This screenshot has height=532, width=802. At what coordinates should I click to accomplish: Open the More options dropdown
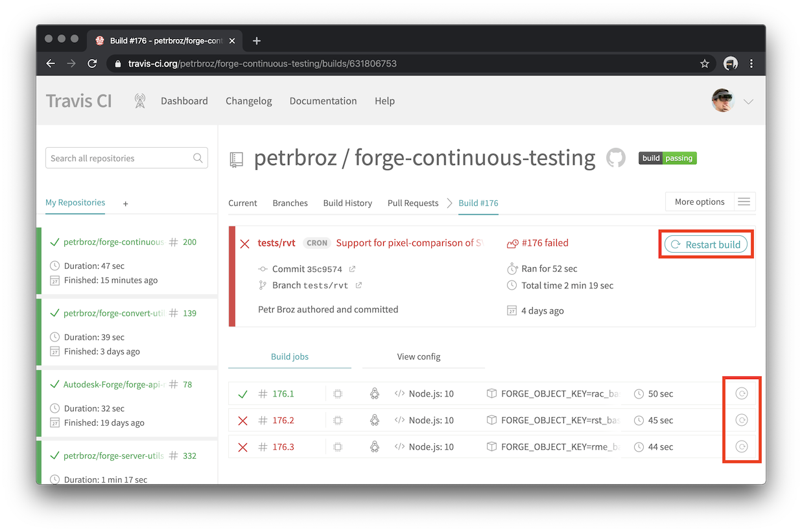(700, 202)
